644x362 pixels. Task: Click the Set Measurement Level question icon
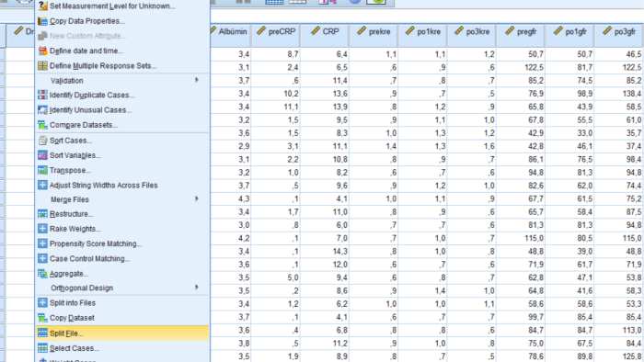coord(42,6)
